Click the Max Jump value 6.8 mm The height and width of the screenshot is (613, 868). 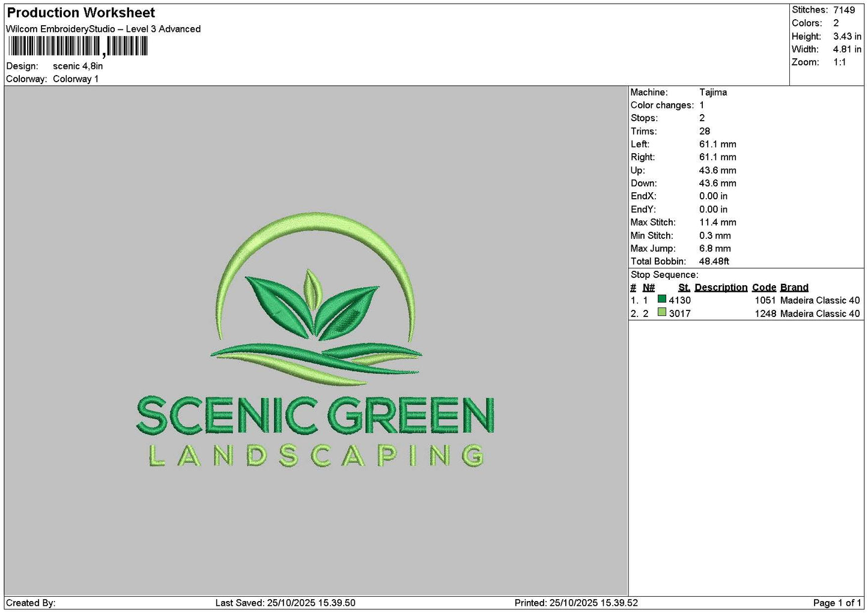pyautogui.click(x=715, y=249)
